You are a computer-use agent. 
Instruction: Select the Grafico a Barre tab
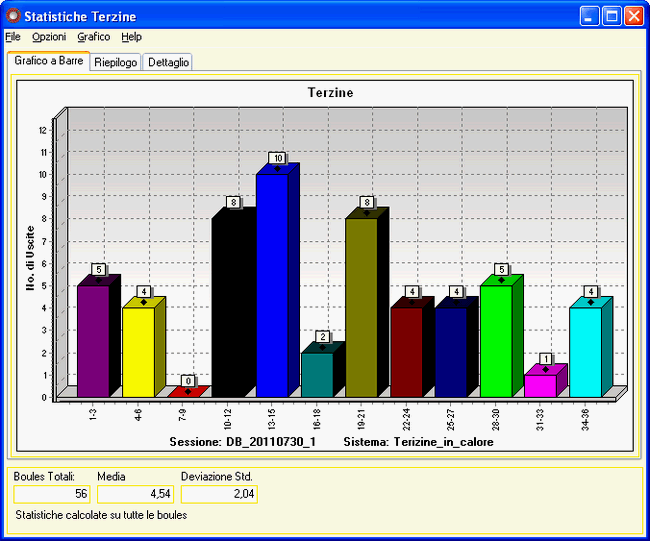tap(49, 61)
